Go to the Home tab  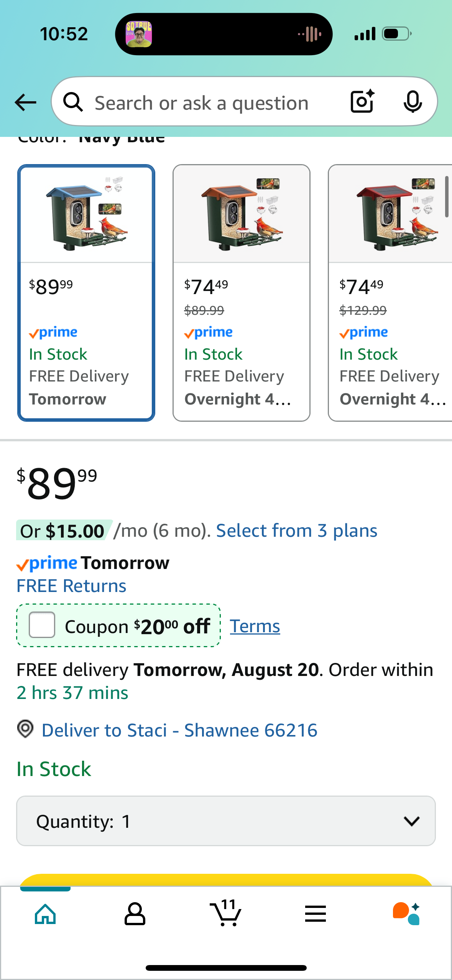[45, 914]
